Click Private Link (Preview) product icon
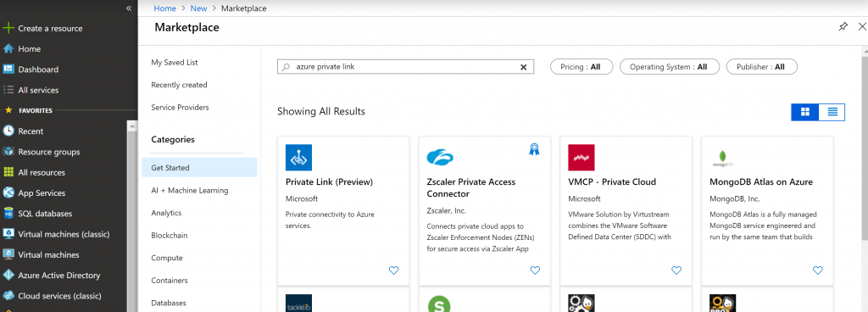Image resolution: width=868 pixels, height=312 pixels. [x=299, y=158]
